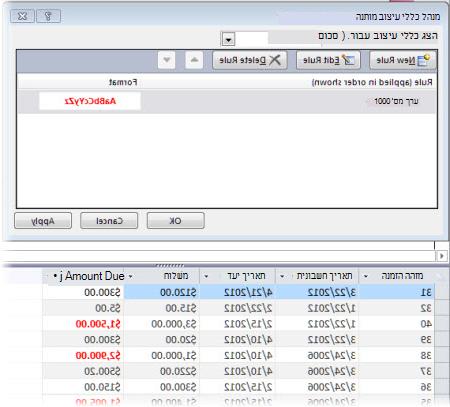The image size is (450, 407).
Task: Click the Edit Rule button
Action: coord(328,60)
